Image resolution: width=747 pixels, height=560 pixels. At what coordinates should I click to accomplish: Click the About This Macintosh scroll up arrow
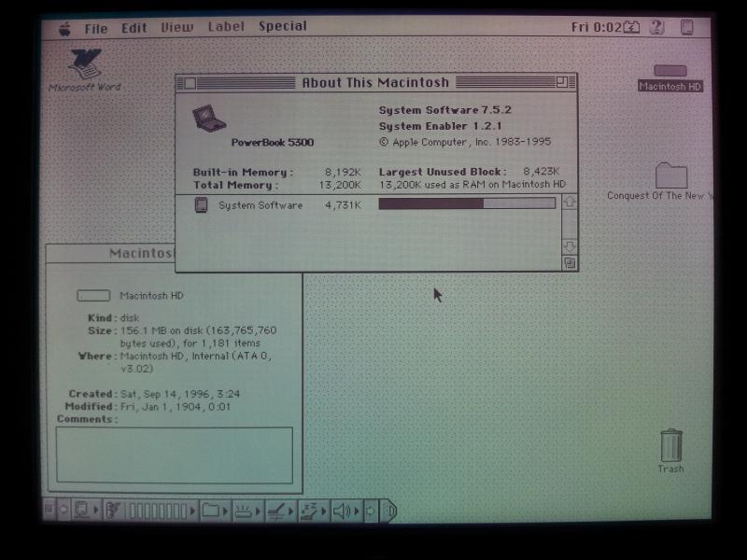[x=570, y=203]
